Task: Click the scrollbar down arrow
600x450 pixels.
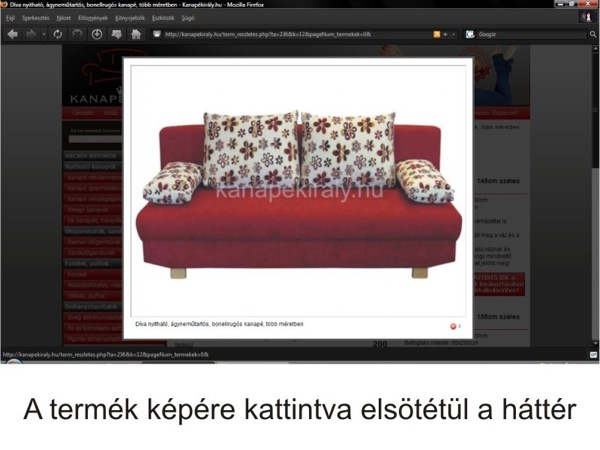Action: click(595, 343)
